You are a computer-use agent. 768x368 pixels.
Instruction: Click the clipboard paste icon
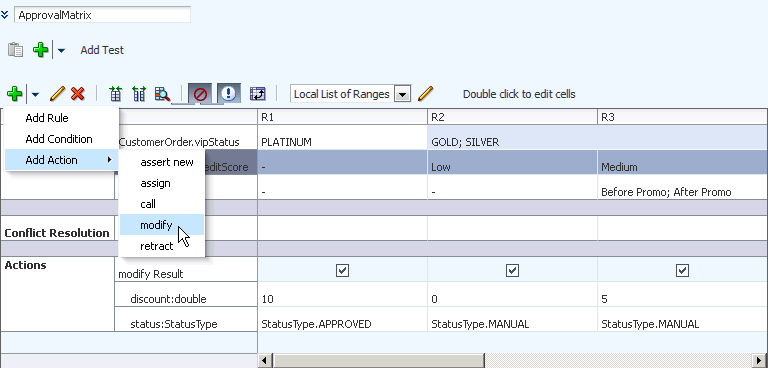coord(16,50)
